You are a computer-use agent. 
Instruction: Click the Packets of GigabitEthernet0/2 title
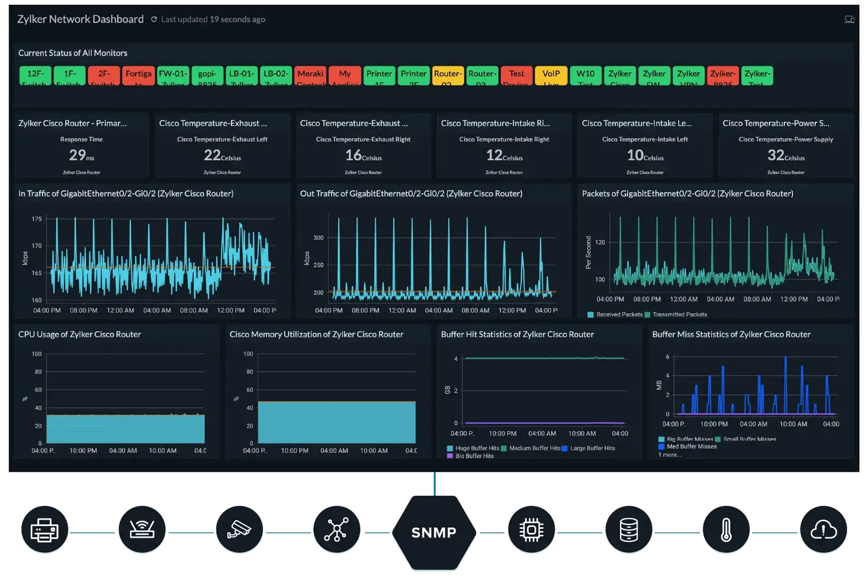coord(687,194)
